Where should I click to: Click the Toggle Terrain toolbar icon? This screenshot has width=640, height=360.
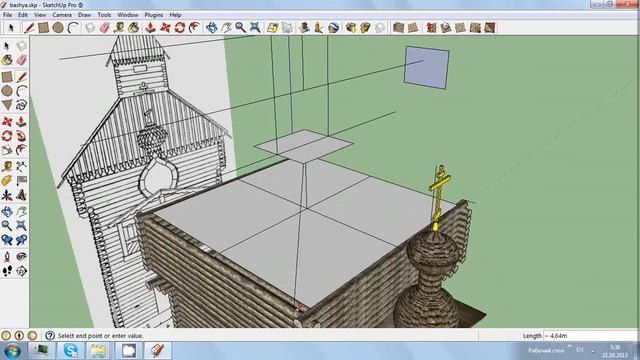tap(287, 28)
